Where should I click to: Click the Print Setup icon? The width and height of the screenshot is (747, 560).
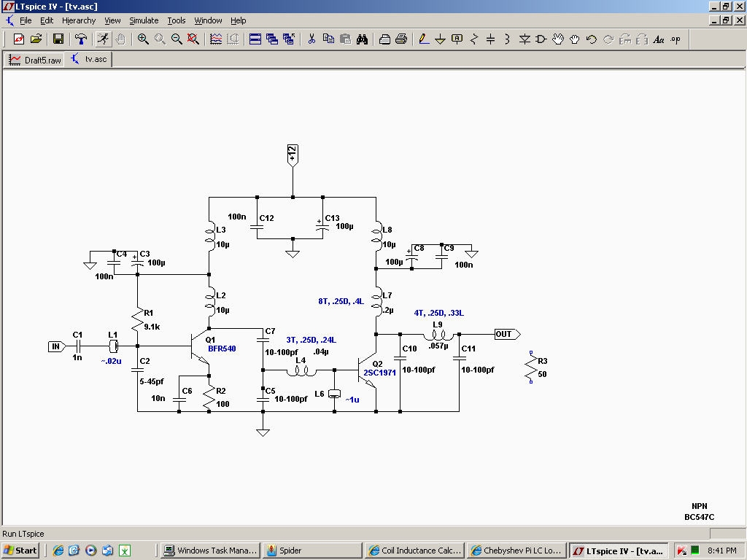click(384, 39)
